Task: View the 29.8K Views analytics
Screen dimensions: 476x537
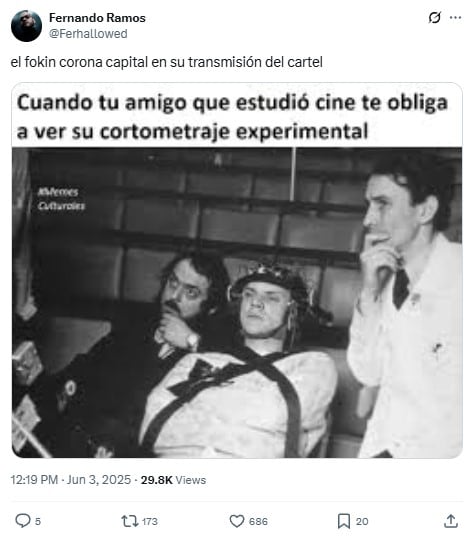Action: point(173,480)
